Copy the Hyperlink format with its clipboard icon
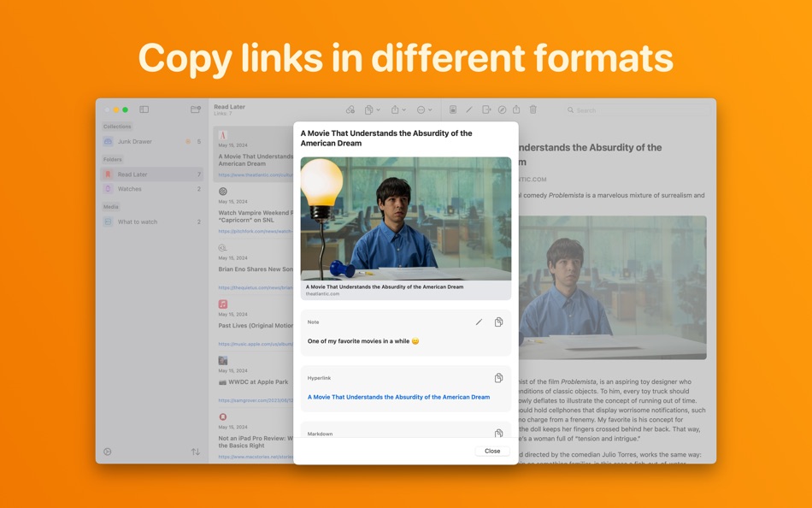This screenshot has height=508, width=812. point(498,378)
